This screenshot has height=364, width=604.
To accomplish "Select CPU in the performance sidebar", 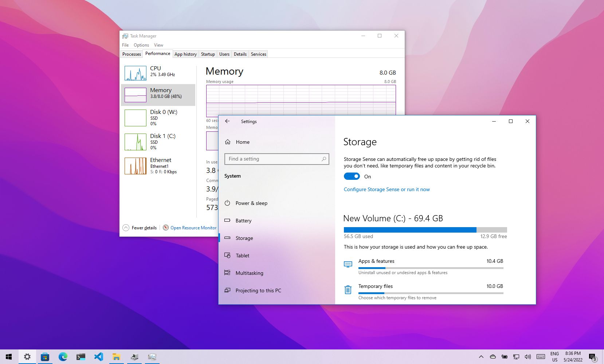I will pyautogui.click(x=158, y=73).
